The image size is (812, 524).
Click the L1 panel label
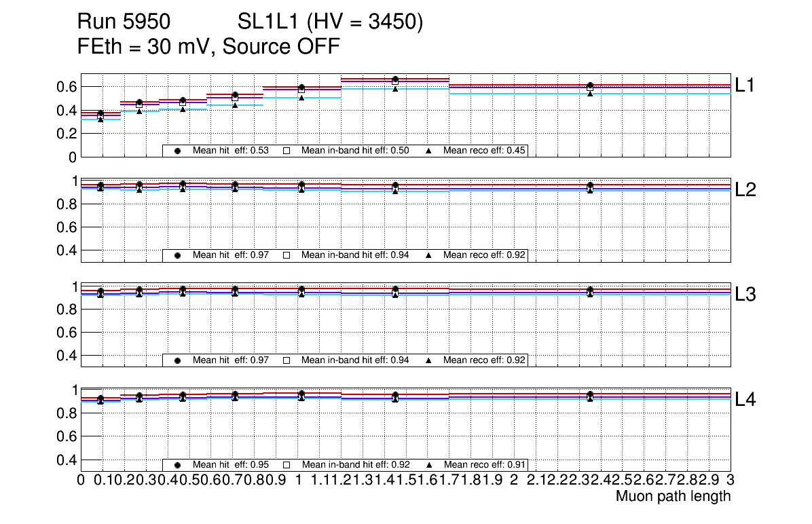point(745,85)
